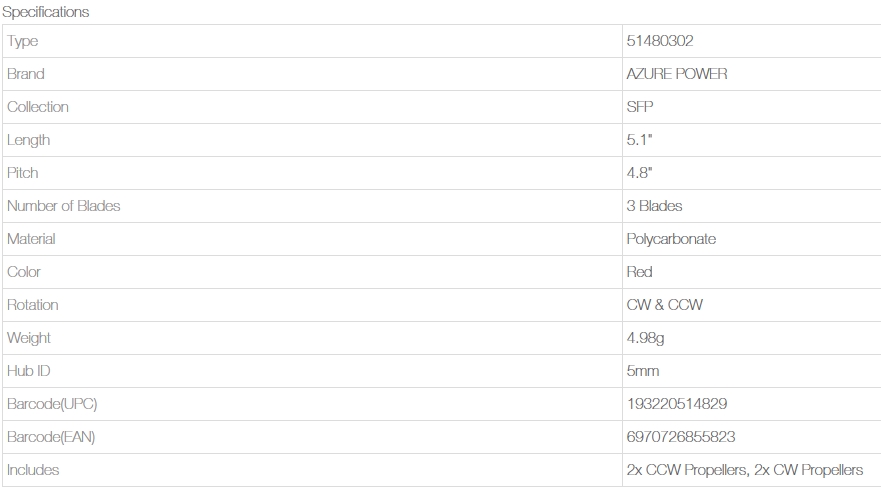Select the AZURE POWER brand value
This screenshot has width=881, height=491.
pyautogui.click(x=677, y=74)
